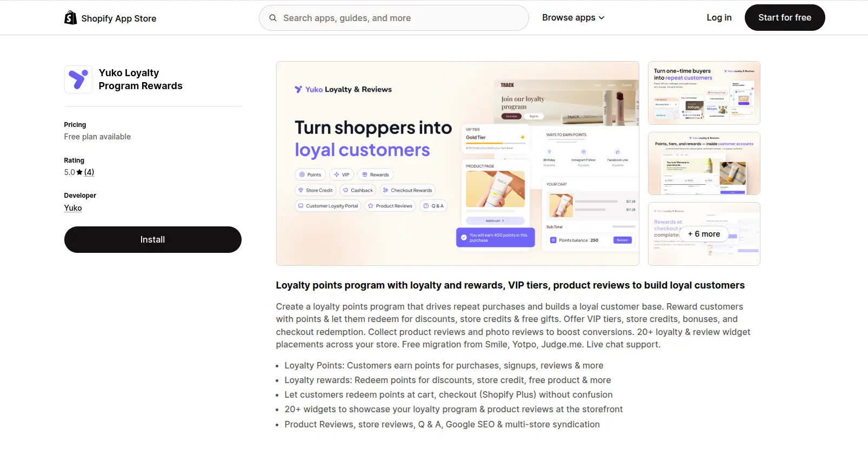Click the Log in link

(x=719, y=17)
